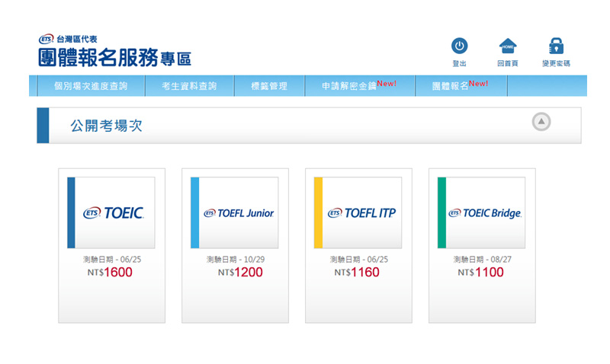
Task: Click the 回首頁 label text
Action: click(508, 63)
